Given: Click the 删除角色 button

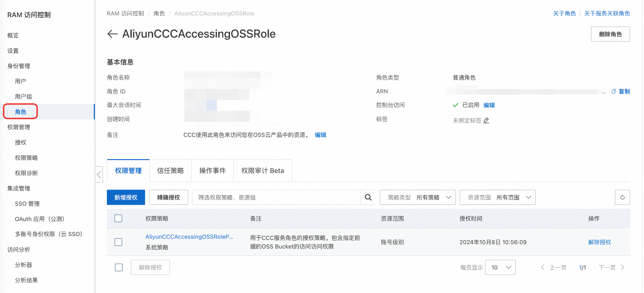Looking at the screenshot, I should tap(610, 34).
